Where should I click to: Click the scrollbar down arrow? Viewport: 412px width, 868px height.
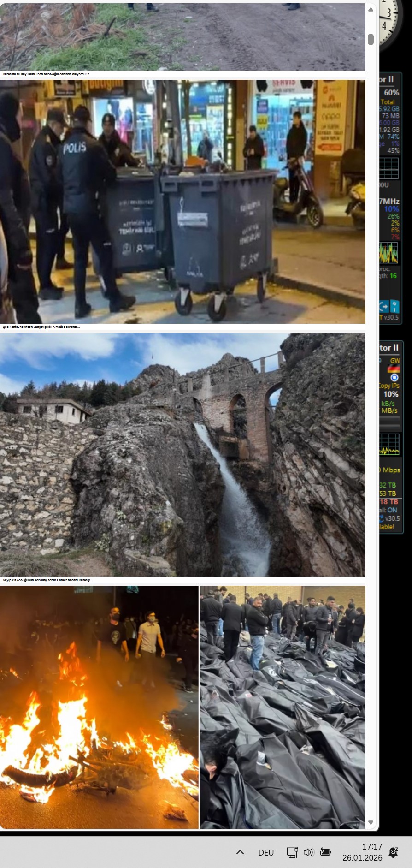tap(371, 822)
